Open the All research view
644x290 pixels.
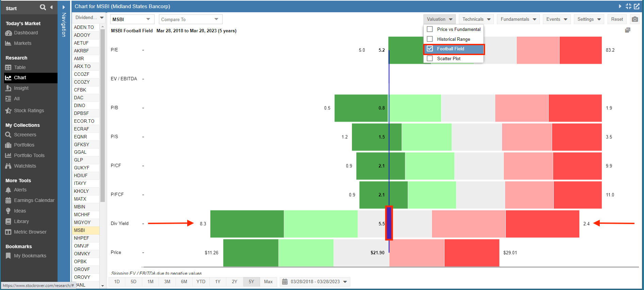[x=17, y=99]
